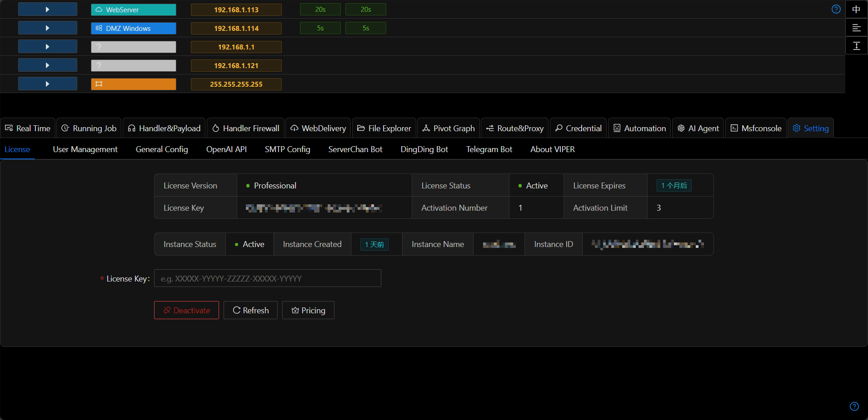
Task: Open the Route&Proxy tab
Action: tap(515, 128)
